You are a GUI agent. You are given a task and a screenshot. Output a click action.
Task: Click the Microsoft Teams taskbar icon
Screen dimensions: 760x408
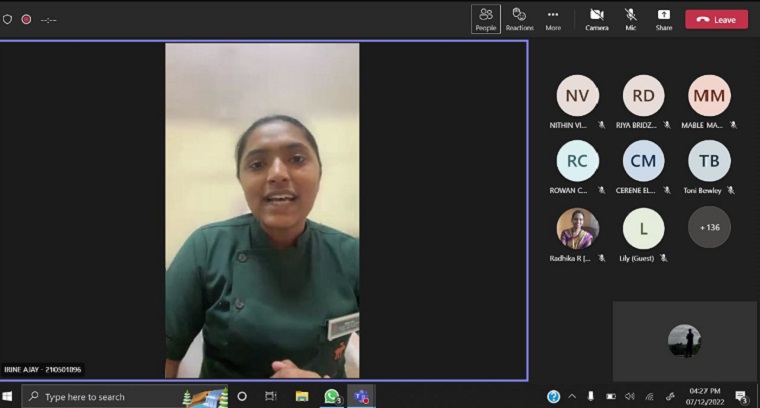point(360,396)
